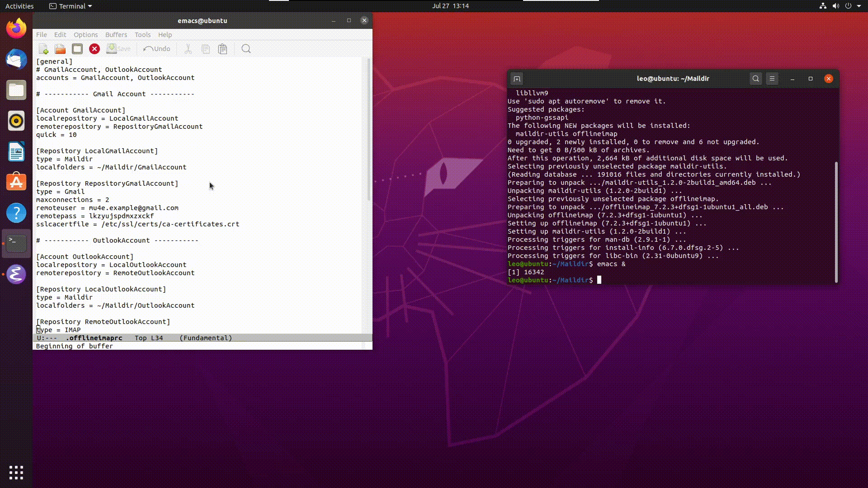Click the Emacs vertical scrollbar
Viewport: 868px width, 488px height.
click(x=369, y=129)
